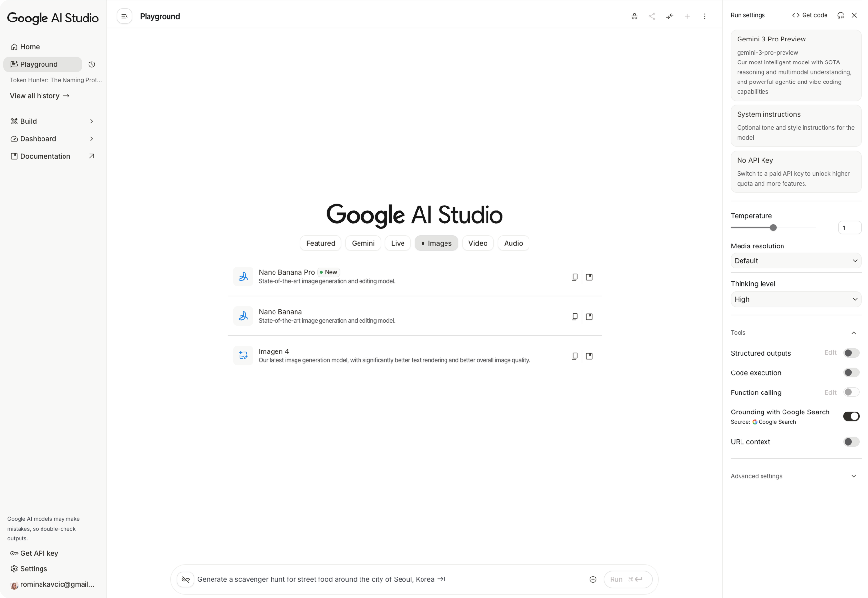Select the Images tab
868x598 pixels.
pyautogui.click(x=436, y=243)
